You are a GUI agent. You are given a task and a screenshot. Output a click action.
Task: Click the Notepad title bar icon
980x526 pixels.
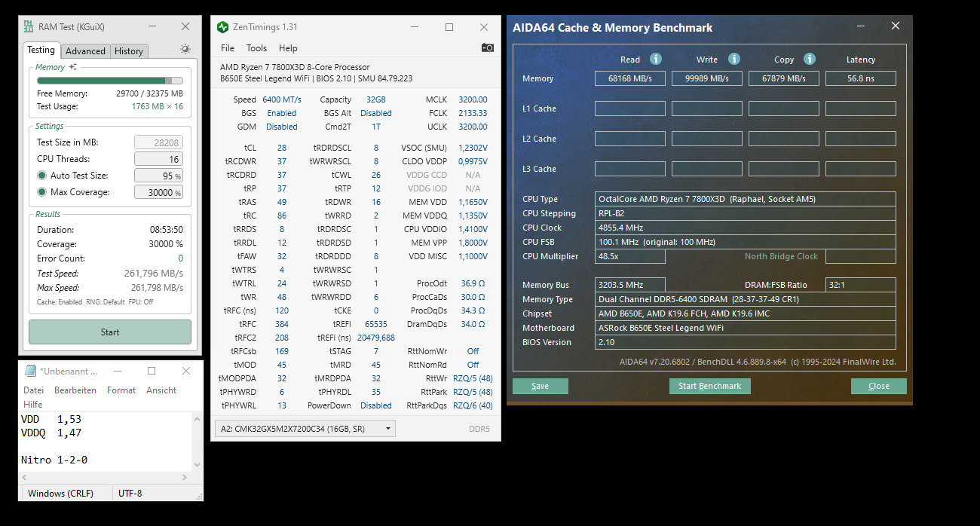[30, 371]
